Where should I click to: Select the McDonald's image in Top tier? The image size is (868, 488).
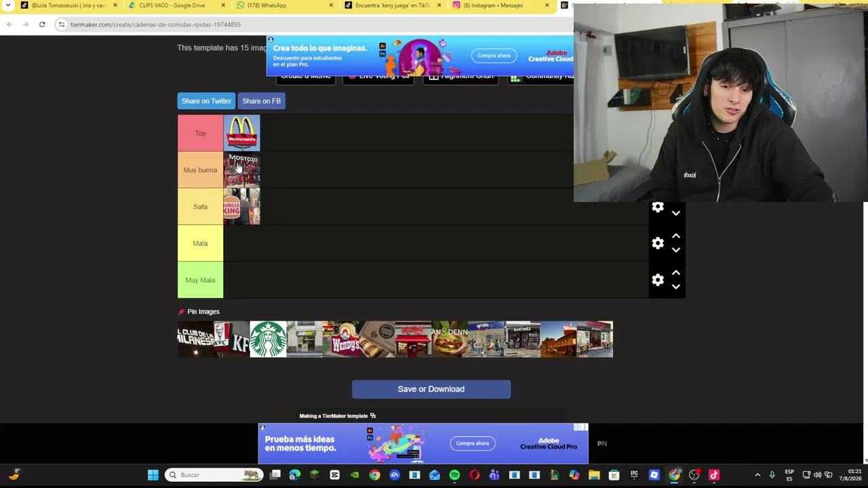click(242, 133)
